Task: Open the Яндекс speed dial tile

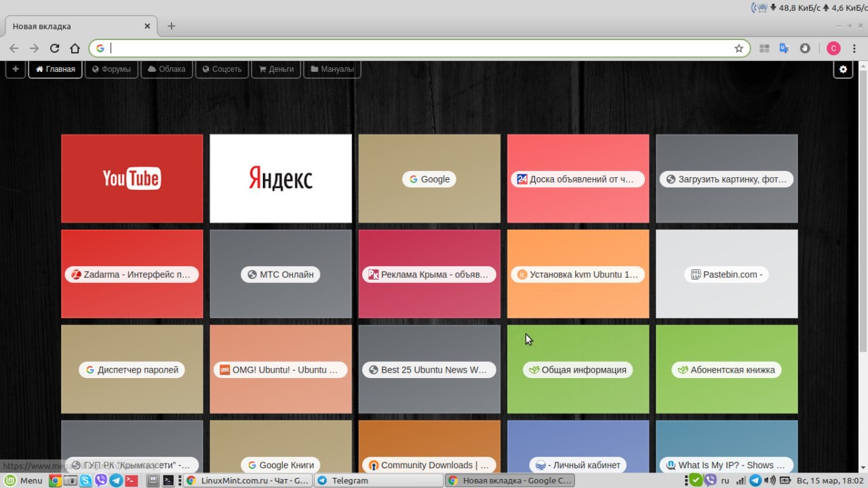Action: click(x=281, y=179)
